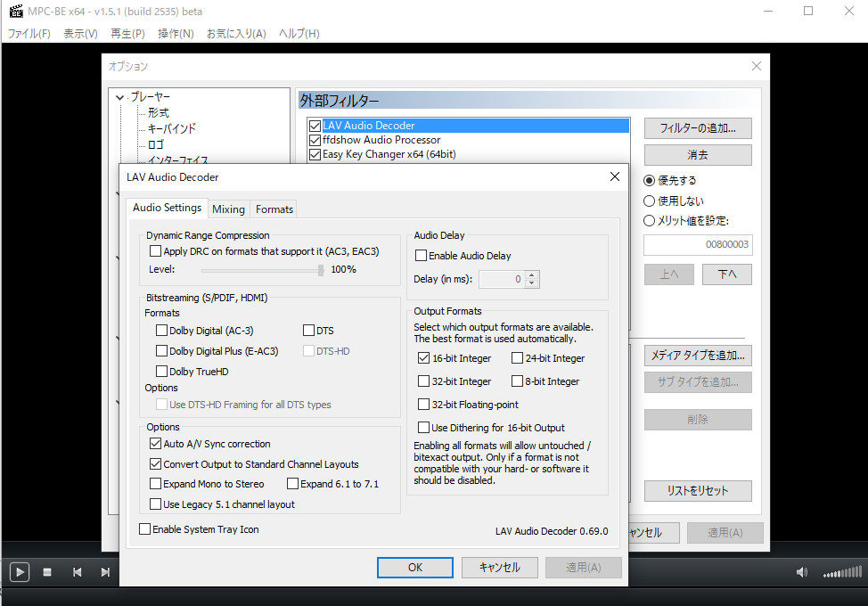The image size is (868, 606).
Task: Select the Audio Settings tab
Action: [x=168, y=208]
